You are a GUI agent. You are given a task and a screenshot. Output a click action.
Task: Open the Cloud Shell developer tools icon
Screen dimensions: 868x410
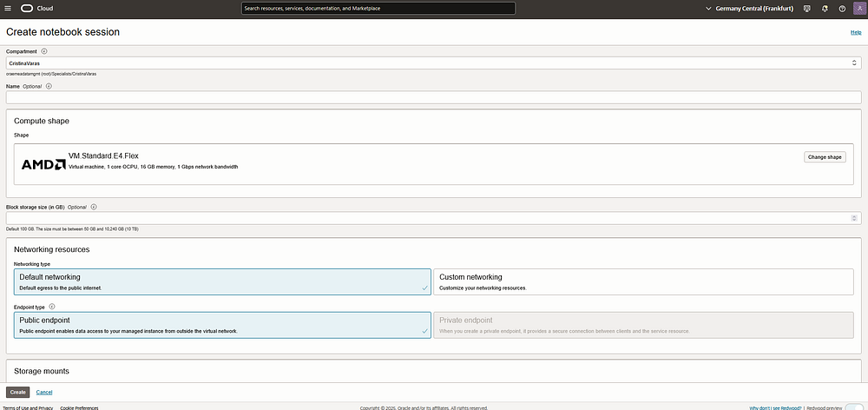pos(807,9)
